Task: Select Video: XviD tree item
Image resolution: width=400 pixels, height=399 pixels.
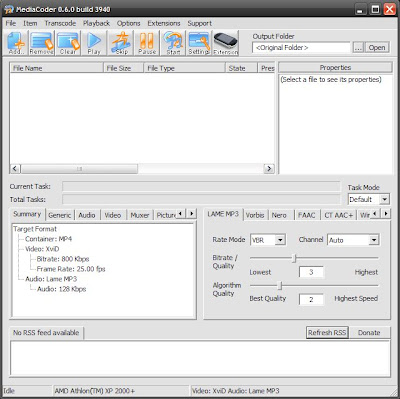Action: pyautogui.click(x=42, y=249)
